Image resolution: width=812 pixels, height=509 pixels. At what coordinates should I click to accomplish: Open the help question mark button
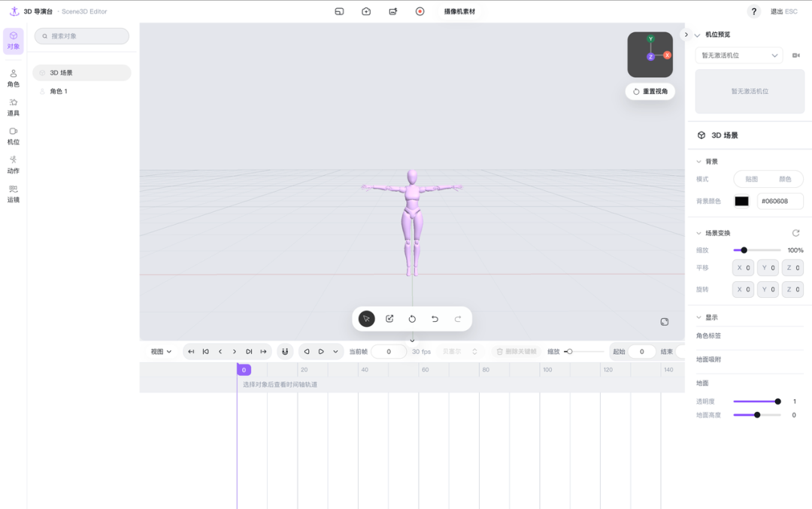754,11
